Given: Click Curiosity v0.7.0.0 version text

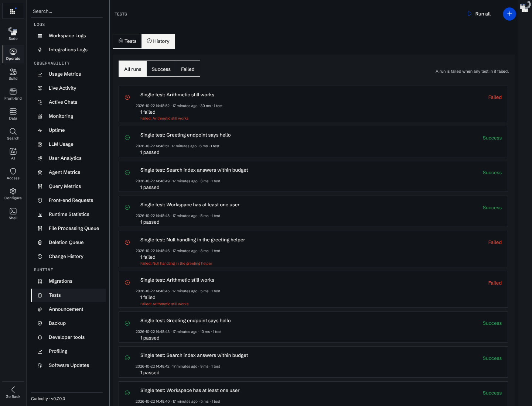Looking at the screenshot, I should coord(48,399).
